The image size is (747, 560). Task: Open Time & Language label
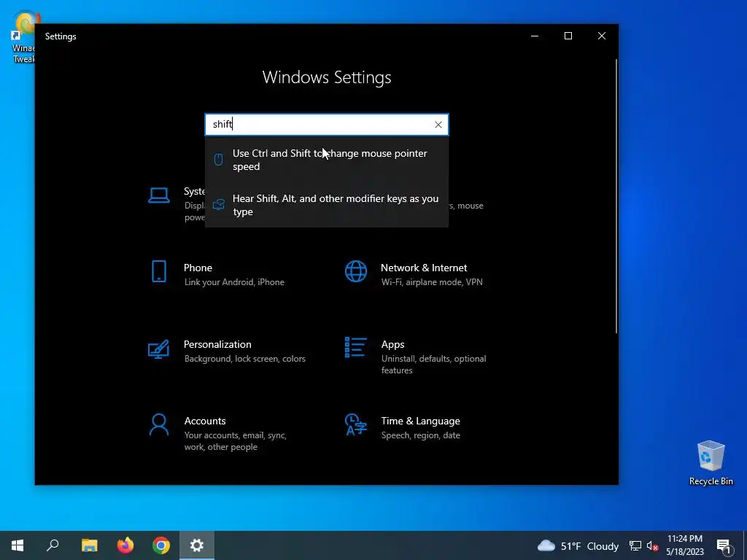coord(420,421)
